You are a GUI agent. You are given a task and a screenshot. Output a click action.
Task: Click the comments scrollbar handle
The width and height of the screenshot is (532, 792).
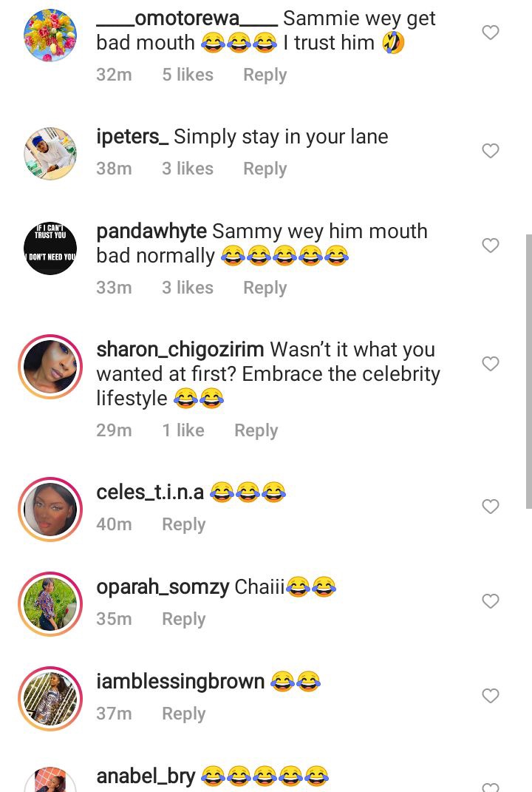coord(528,371)
